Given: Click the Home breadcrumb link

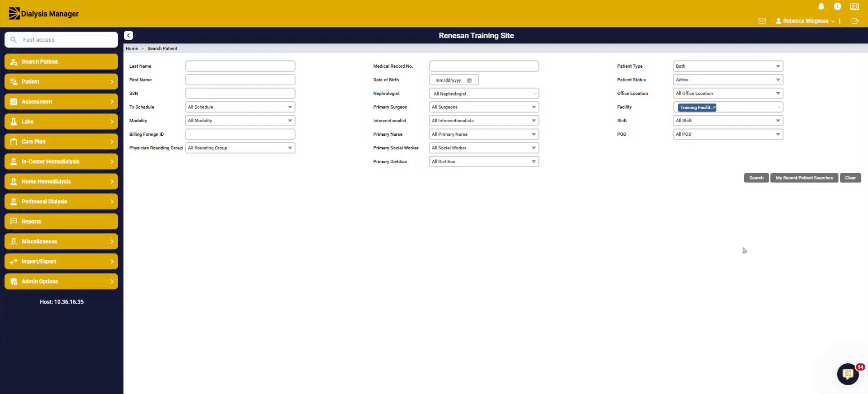Looking at the screenshot, I should tap(132, 48).
